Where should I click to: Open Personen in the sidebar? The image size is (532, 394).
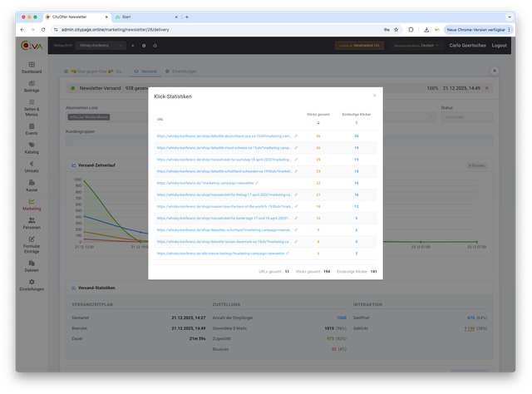coord(32,224)
